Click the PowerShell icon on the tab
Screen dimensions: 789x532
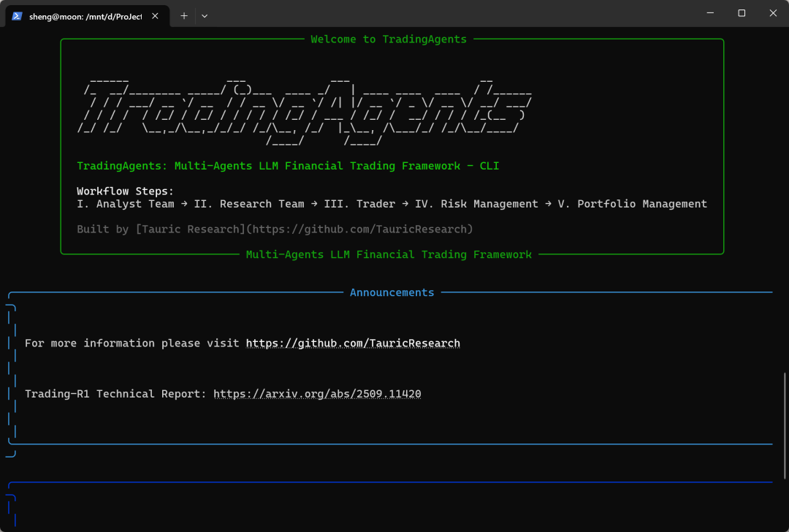point(17,16)
